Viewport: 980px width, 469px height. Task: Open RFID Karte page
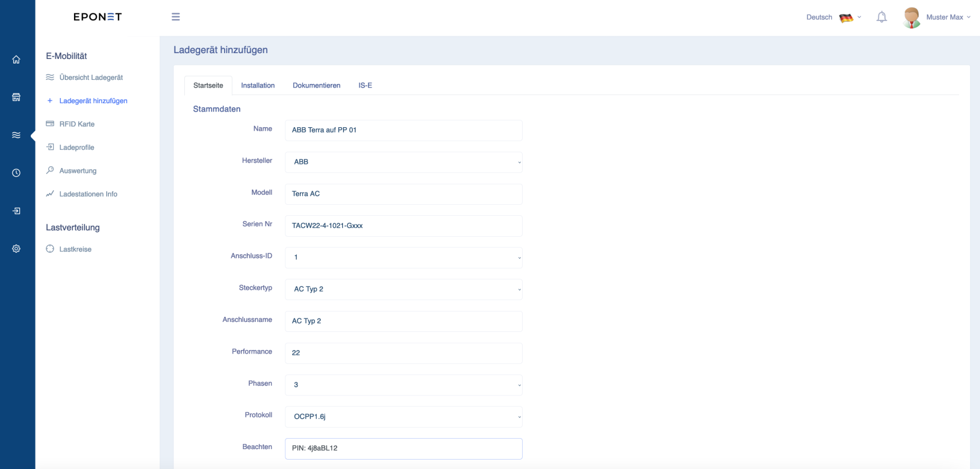(77, 124)
